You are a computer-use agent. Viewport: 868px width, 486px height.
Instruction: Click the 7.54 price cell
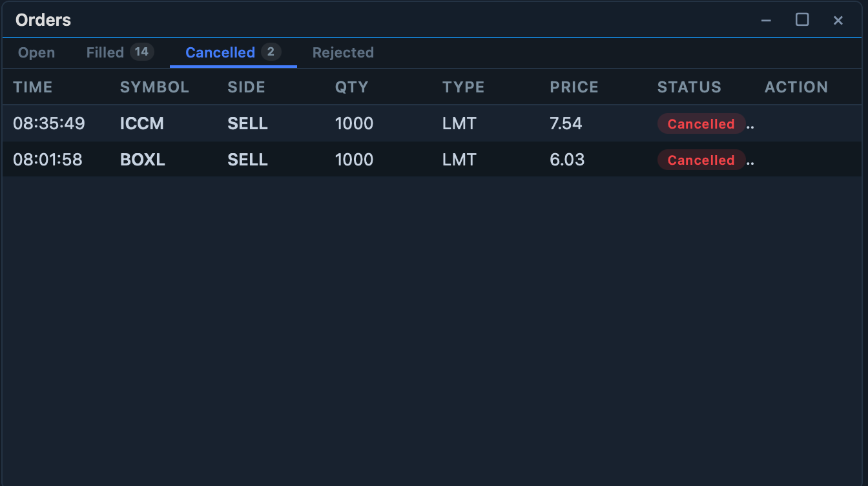tap(566, 123)
